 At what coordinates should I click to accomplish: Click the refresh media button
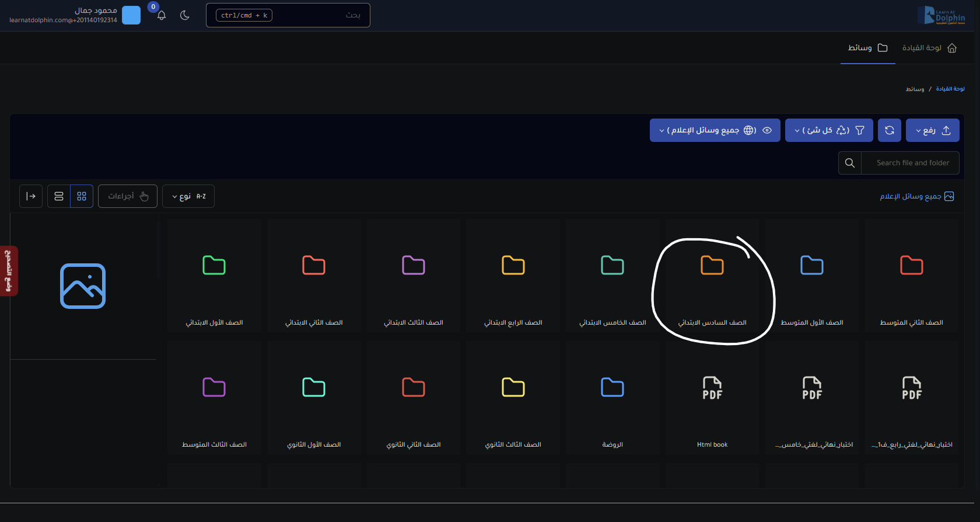[x=889, y=130]
